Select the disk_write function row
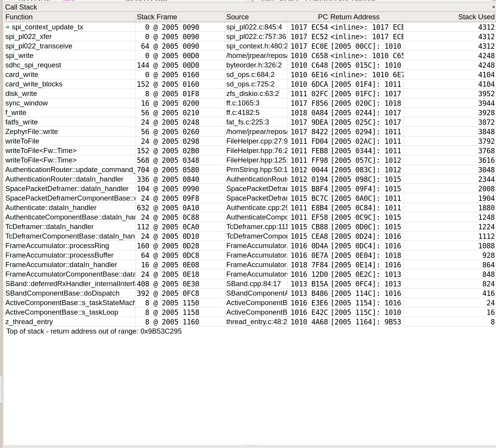 pos(21,94)
